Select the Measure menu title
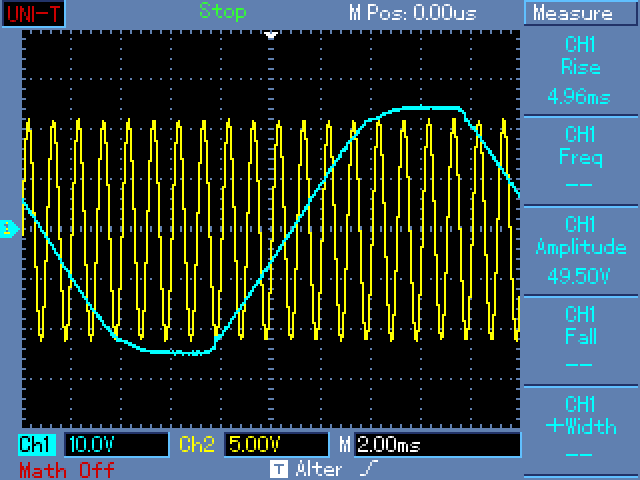This screenshot has height=480, width=640. (x=581, y=13)
